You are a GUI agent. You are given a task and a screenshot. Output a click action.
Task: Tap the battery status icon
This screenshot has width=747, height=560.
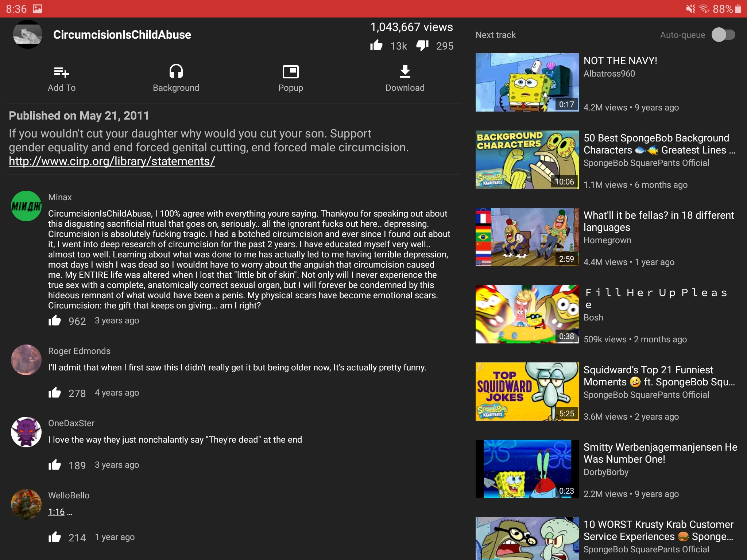pos(738,9)
